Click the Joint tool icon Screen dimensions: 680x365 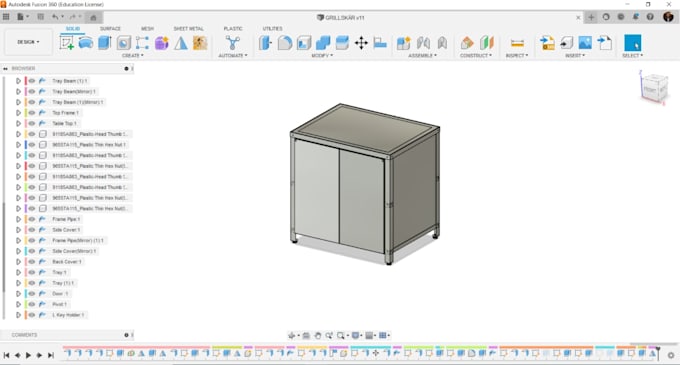(423, 43)
